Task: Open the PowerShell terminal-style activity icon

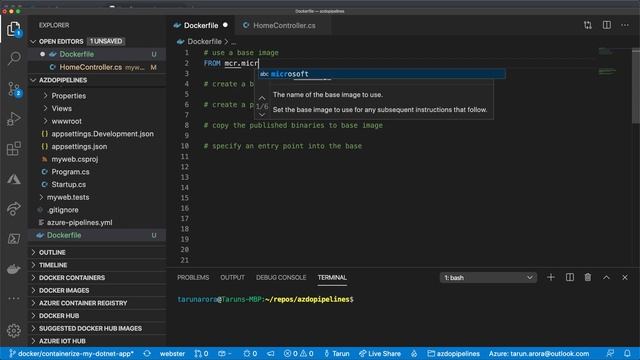Action: click(14, 239)
